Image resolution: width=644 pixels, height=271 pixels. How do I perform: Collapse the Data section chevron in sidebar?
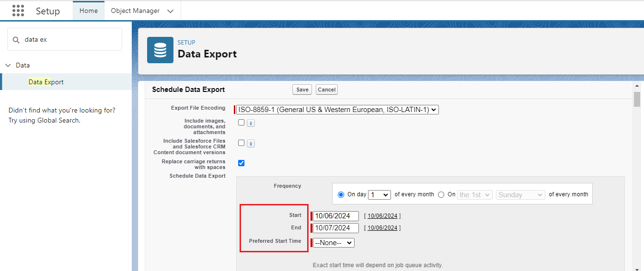tap(8, 65)
